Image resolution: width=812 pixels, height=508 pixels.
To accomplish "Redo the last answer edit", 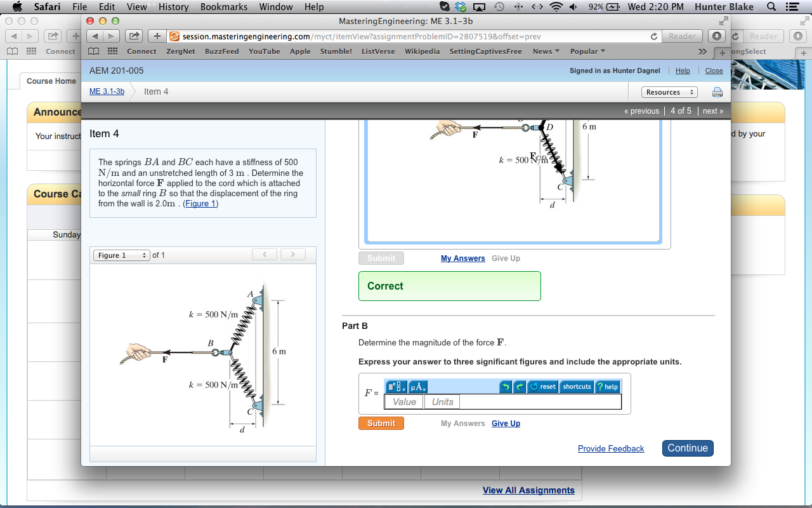I will pyautogui.click(x=520, y=387).
